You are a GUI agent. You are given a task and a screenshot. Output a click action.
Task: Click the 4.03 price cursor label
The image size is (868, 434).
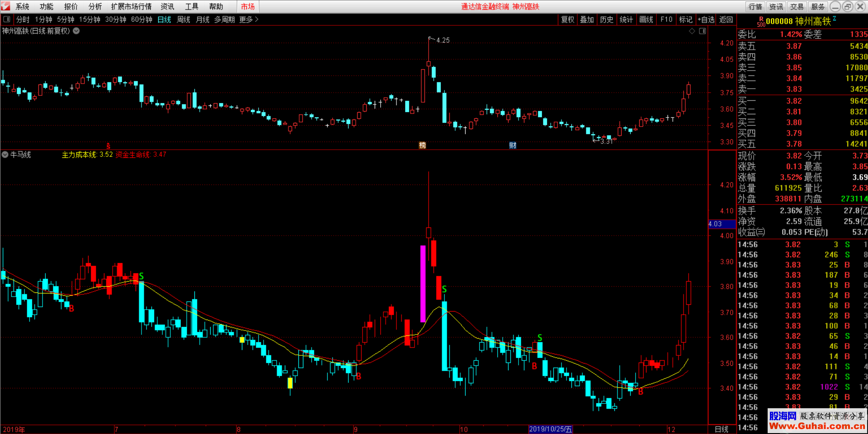click(722, 224)
